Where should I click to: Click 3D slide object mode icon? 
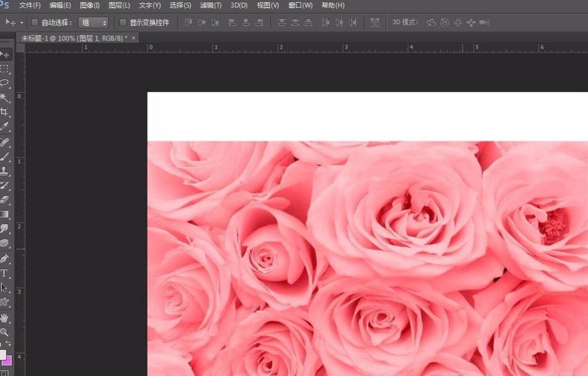coord(471,22)
